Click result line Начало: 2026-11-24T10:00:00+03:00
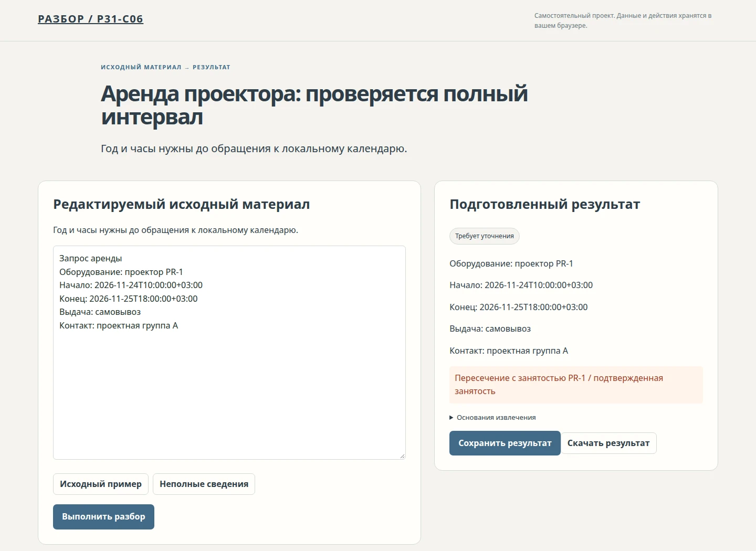The width and height of the screenshot is (756, 551). 521,285
